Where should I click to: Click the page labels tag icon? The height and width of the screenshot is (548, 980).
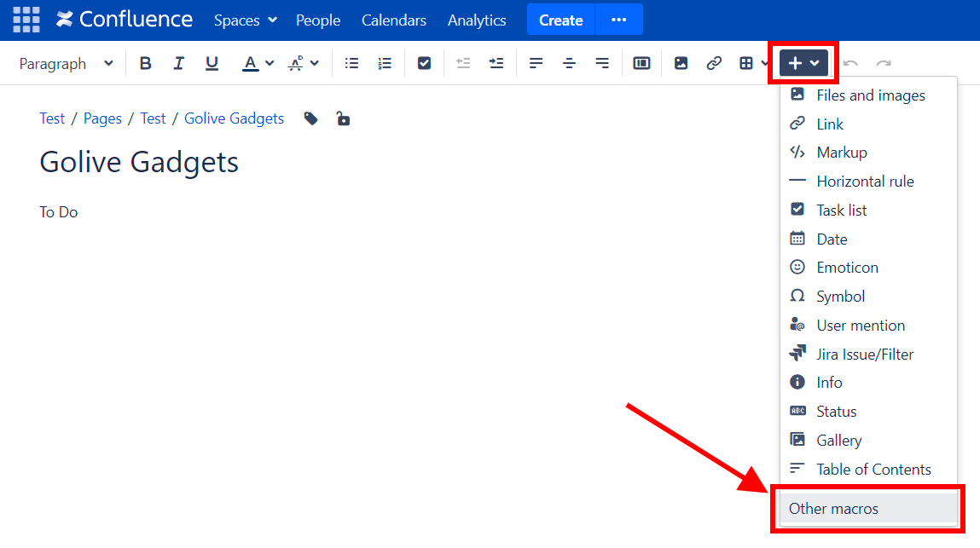point(311,118)
